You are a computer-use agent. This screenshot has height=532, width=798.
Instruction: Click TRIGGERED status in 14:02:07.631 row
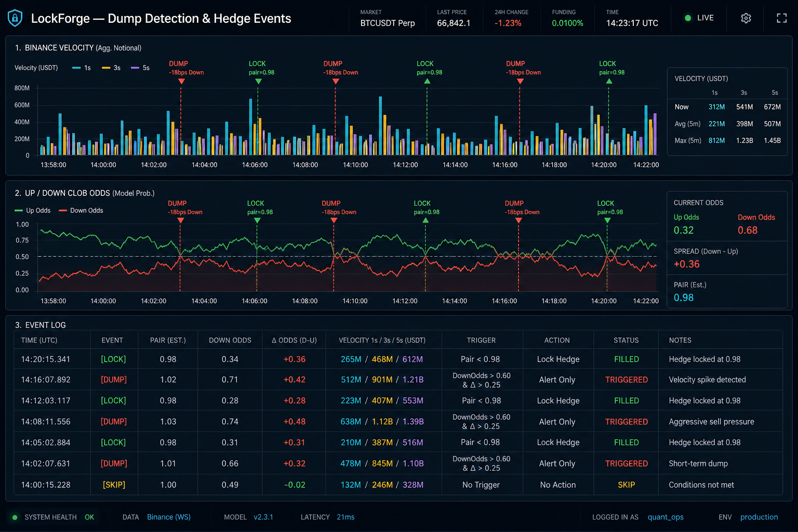627,463
